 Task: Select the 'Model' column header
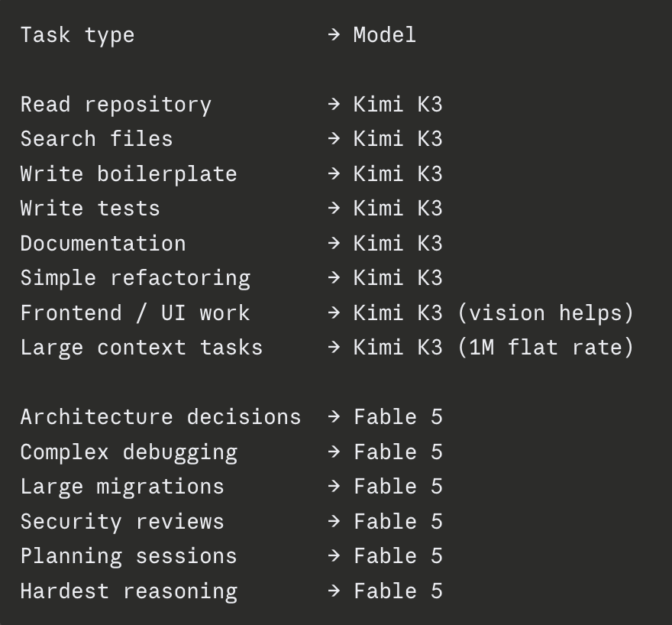point(385,34)
